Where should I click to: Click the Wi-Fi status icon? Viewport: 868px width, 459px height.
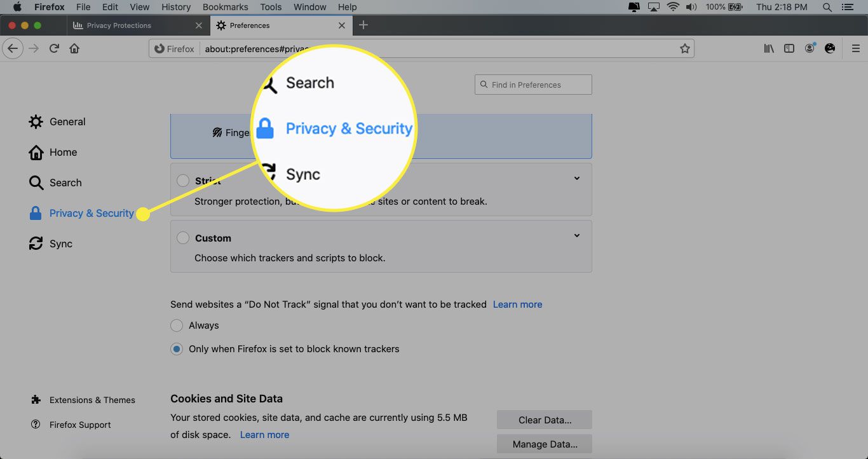click(673, 7)
